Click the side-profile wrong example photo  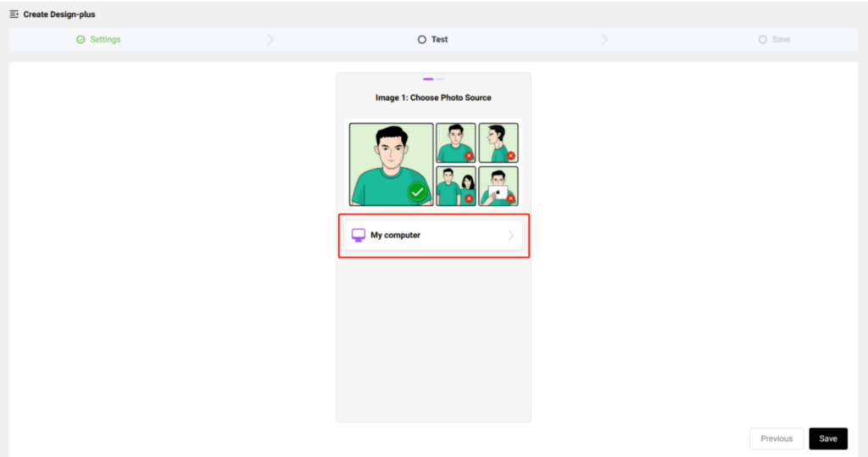[x=498, y=143]
